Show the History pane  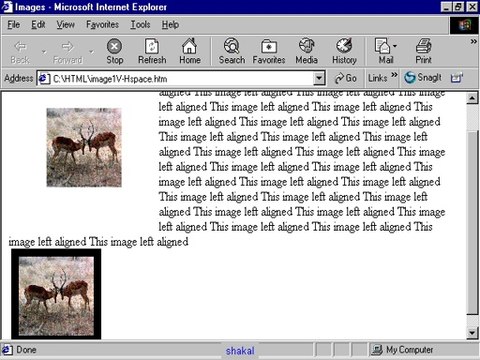pyautogui.click(x=344, y=52)
